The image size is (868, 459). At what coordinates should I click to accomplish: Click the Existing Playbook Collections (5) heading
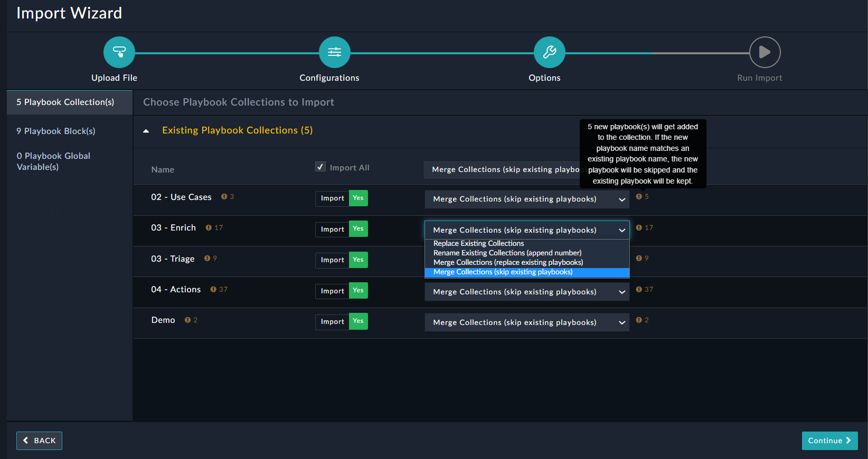tap(238, 130)
